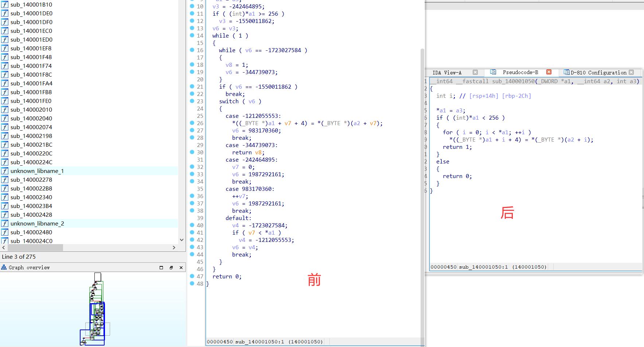Maximize the Graph overview panel
This screenshot has width=644, height=347.
pyautogui.click(x=161, y=267)
